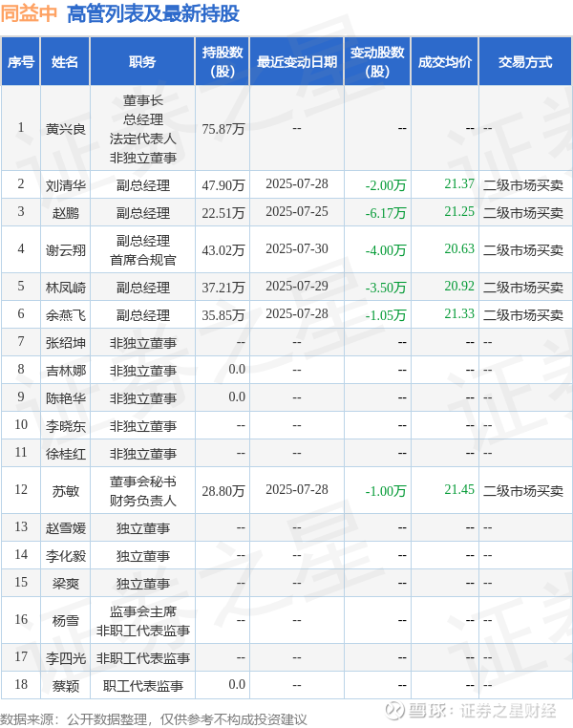
Task: Click the date 2025-07-29
Action: click(297, 286)
